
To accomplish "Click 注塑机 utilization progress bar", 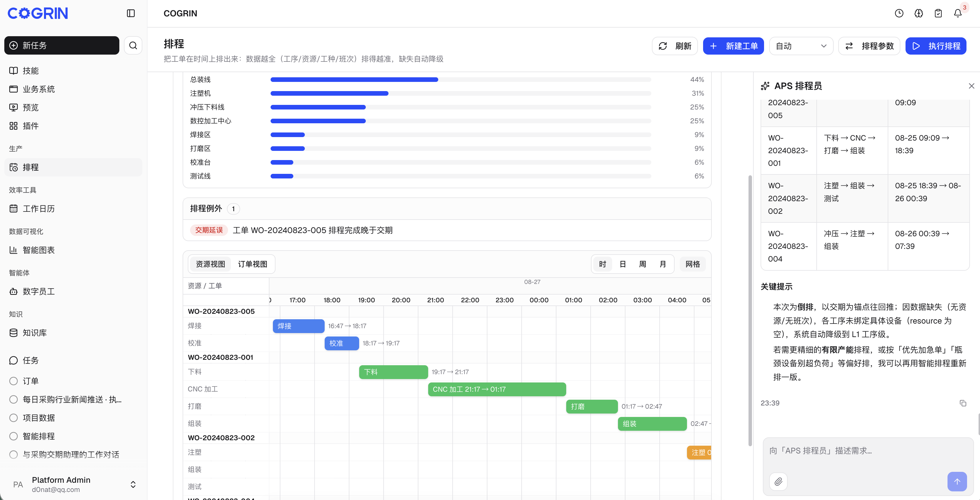I will coord(461,94).
